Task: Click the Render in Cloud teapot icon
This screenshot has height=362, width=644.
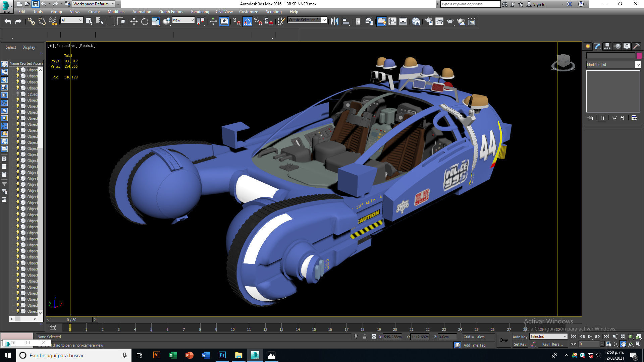Action: 461,21
